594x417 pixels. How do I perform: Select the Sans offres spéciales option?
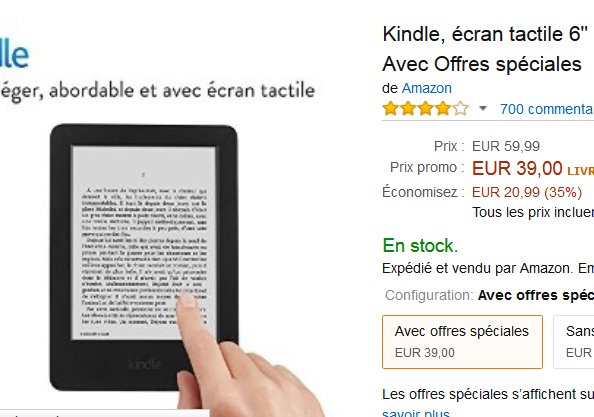(574, 342)
